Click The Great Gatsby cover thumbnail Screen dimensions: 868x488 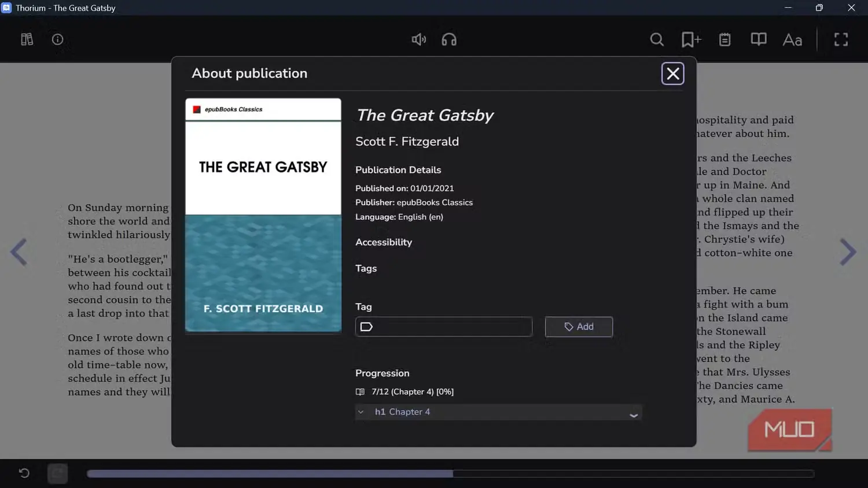point(263,215)
